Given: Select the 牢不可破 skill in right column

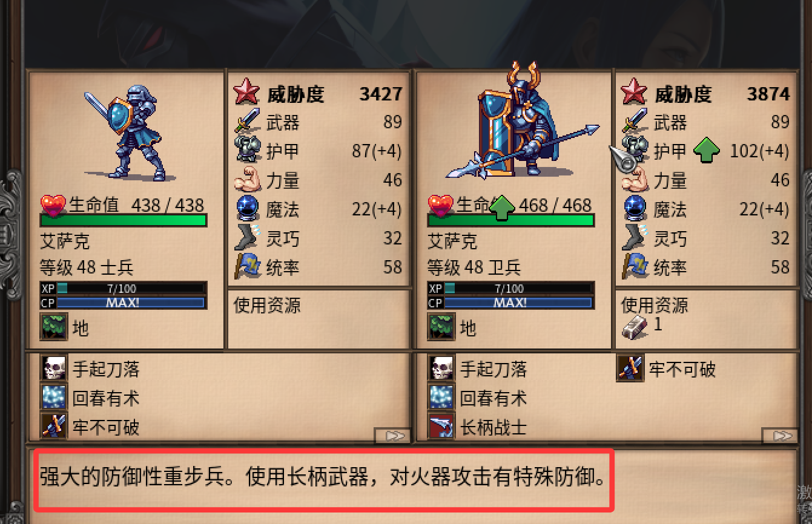Looking at the screenshot, I should coord(667,368).
